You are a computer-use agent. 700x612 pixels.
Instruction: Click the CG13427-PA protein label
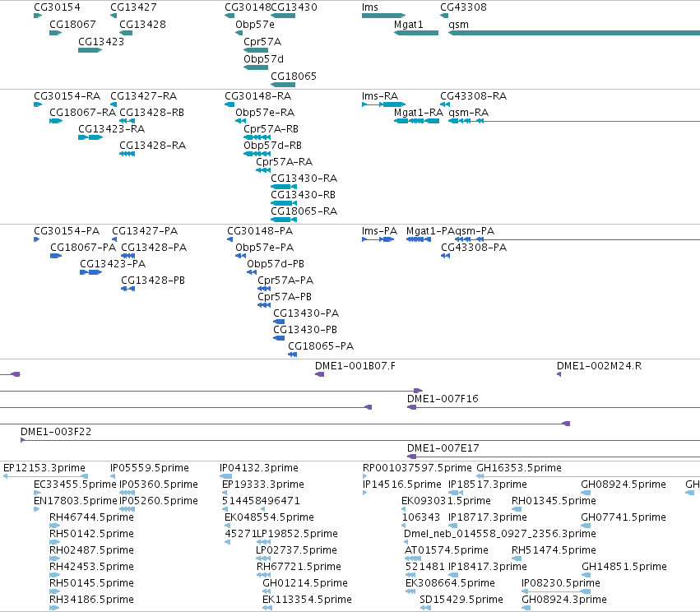pos(145,231)
